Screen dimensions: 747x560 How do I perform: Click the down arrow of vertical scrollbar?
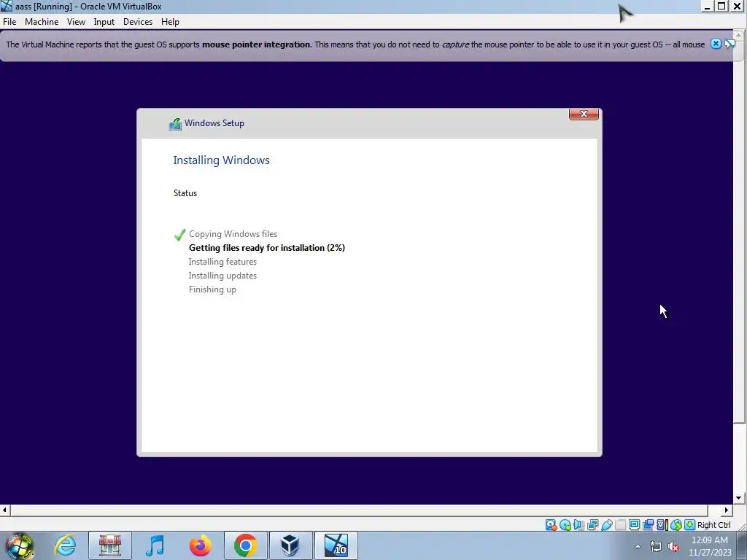pyautogui.click(x=739, y=498)
